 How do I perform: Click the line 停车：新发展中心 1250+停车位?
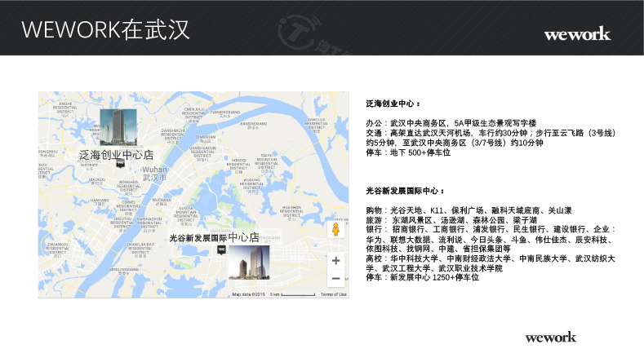(423, 277)
